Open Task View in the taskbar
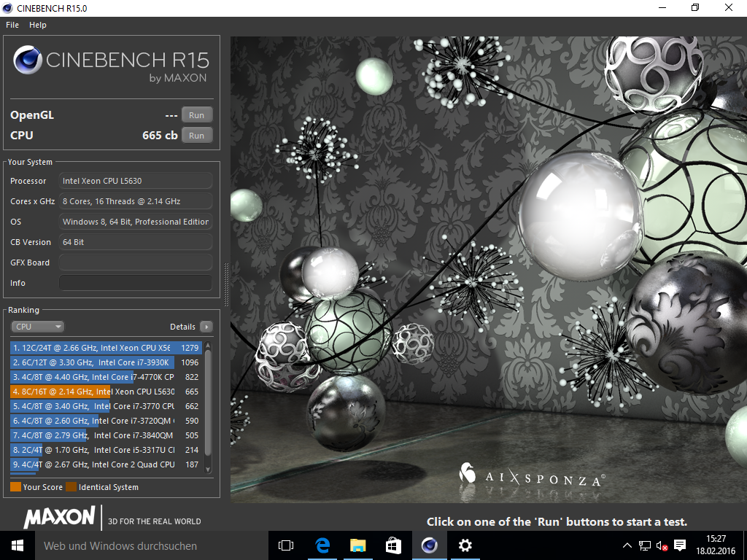This screenshot has width=747, height=560. (x=286, y=545)
